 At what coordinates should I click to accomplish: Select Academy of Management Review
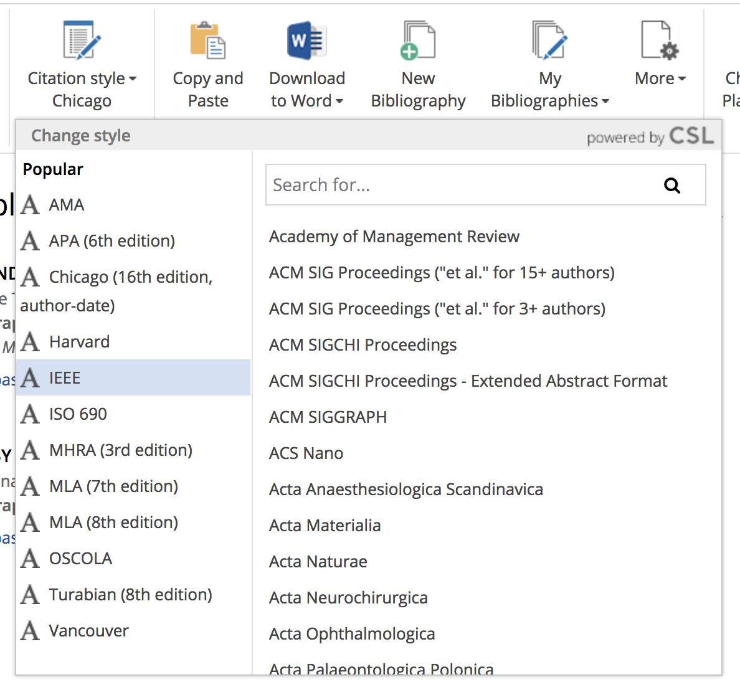point(394,236)
